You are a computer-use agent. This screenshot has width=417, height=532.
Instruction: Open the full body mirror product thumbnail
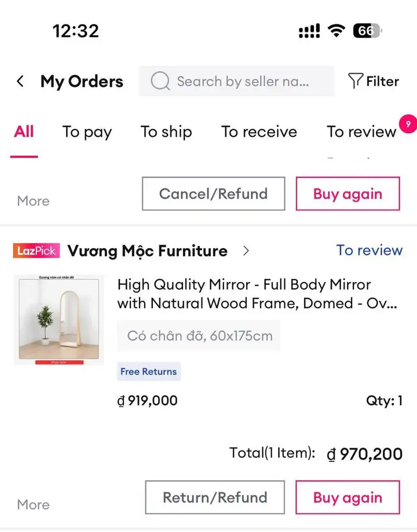(59, 320)
